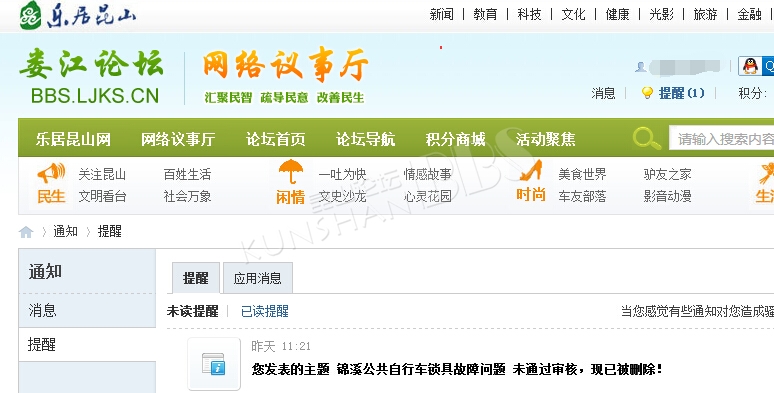Open the 情感故事 board
This screenshot has height=393, width=774.
[427, 174]
